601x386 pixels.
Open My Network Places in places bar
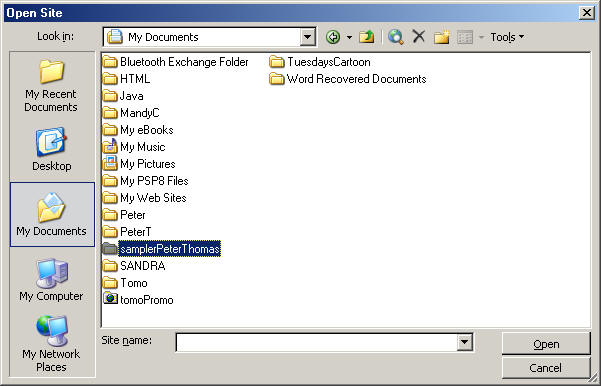[x=51, y=344]
